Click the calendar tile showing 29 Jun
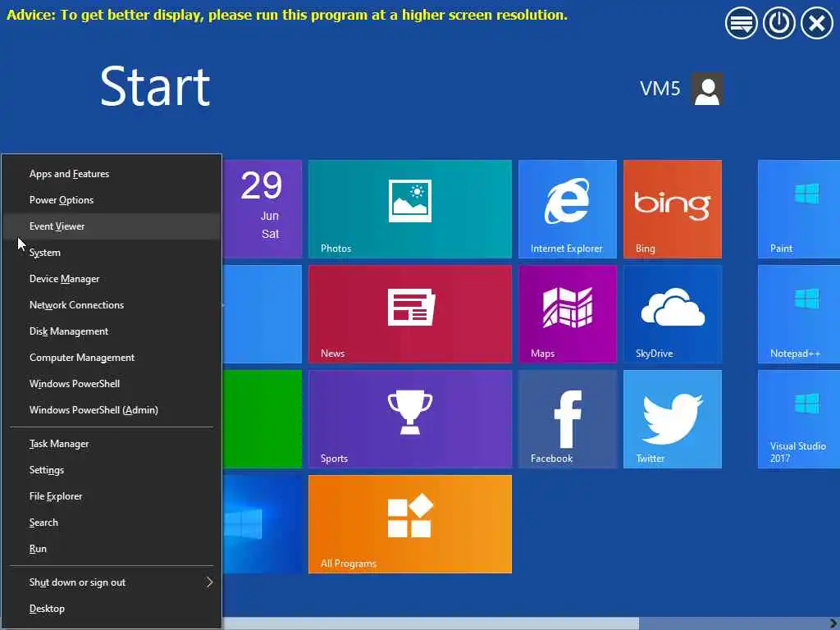Image resolution: width=840 pixels, height=630 pixels. [x=262, y=209]
